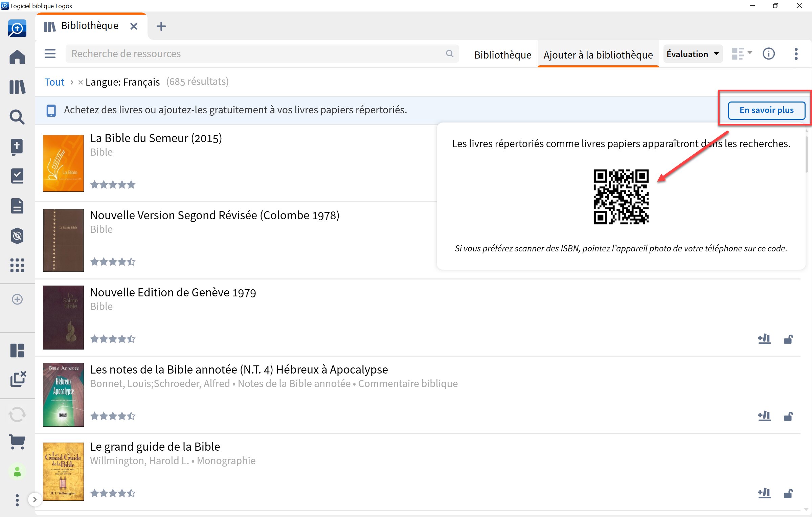Open the Guides shield icon in the sidebar

pos(17,236)
